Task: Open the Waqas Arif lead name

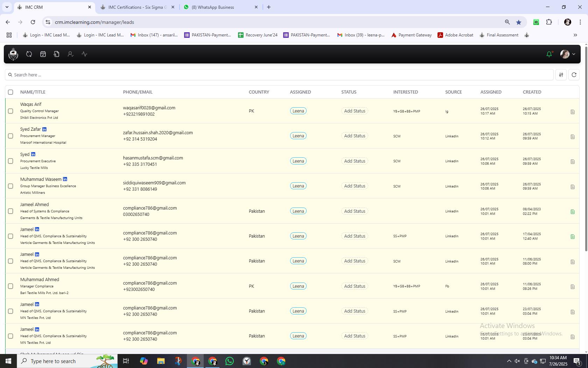Action: coord(31,104)
